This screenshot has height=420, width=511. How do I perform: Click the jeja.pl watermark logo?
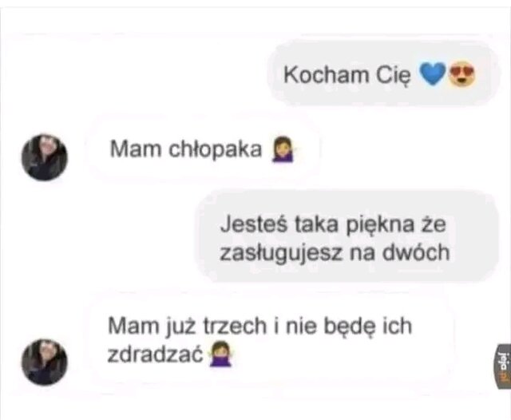504,367
